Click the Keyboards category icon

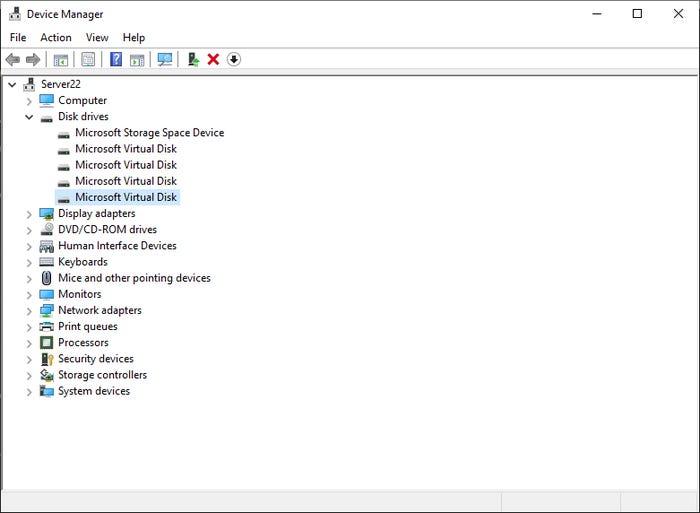[46, 262]
